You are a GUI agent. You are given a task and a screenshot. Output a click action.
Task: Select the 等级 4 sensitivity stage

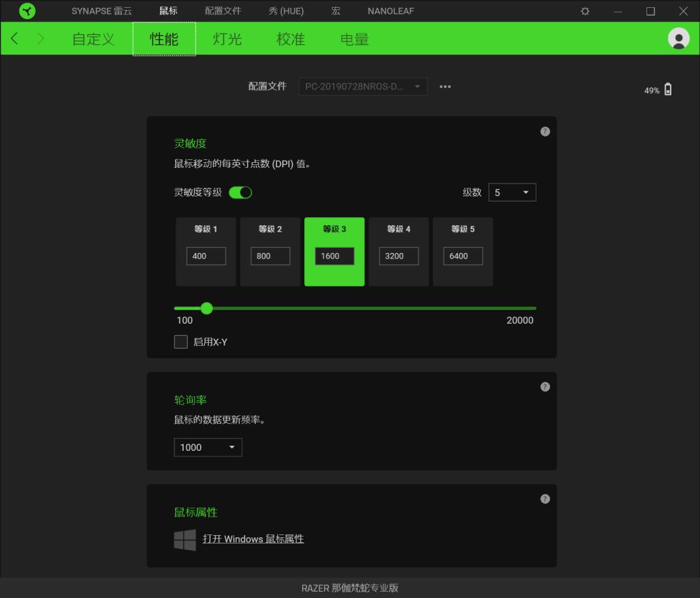tap(399, 229)
